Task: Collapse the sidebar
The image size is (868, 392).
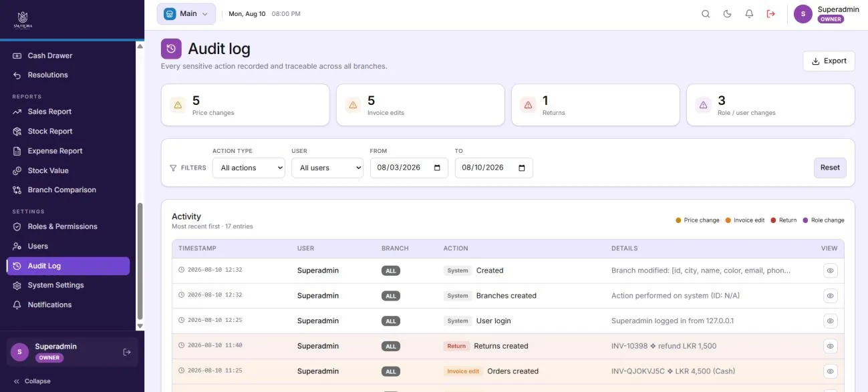Action: point(31,381)
